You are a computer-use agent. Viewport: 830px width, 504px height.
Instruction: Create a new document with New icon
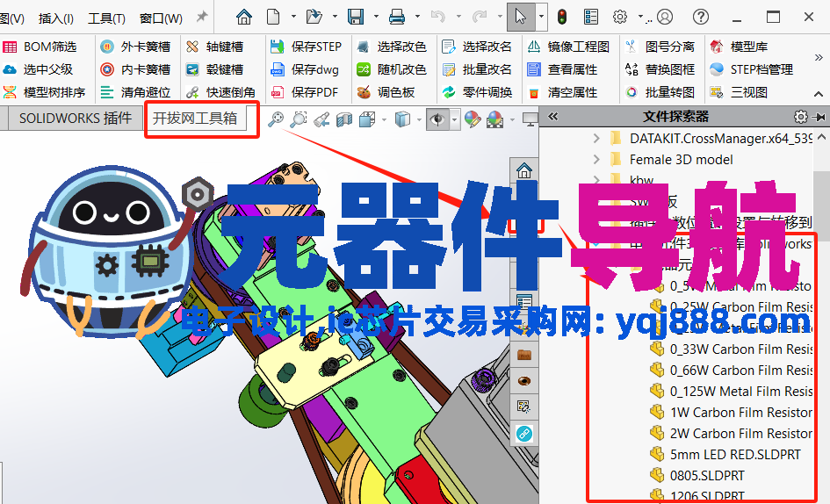[x=273, y=17]
